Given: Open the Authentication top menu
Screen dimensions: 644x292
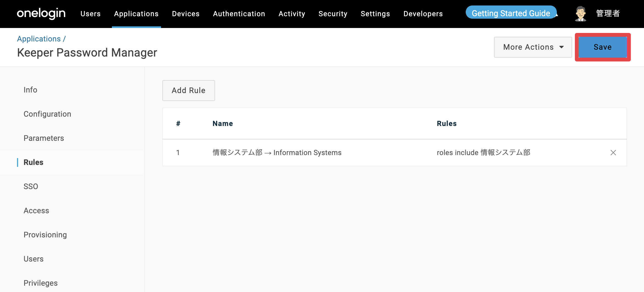Looking at the screenshot, I should pyautogui.click(x=239, y=14).
